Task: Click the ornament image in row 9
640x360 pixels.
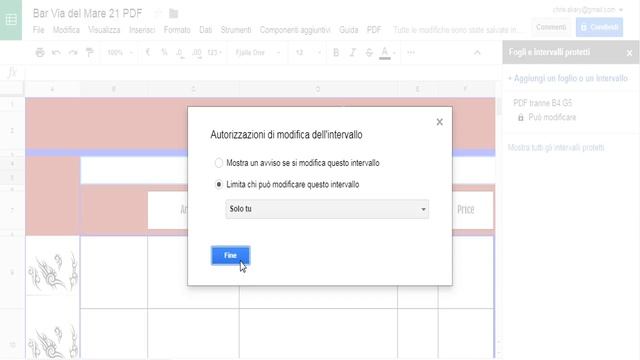Action: [x=52, y=271]
